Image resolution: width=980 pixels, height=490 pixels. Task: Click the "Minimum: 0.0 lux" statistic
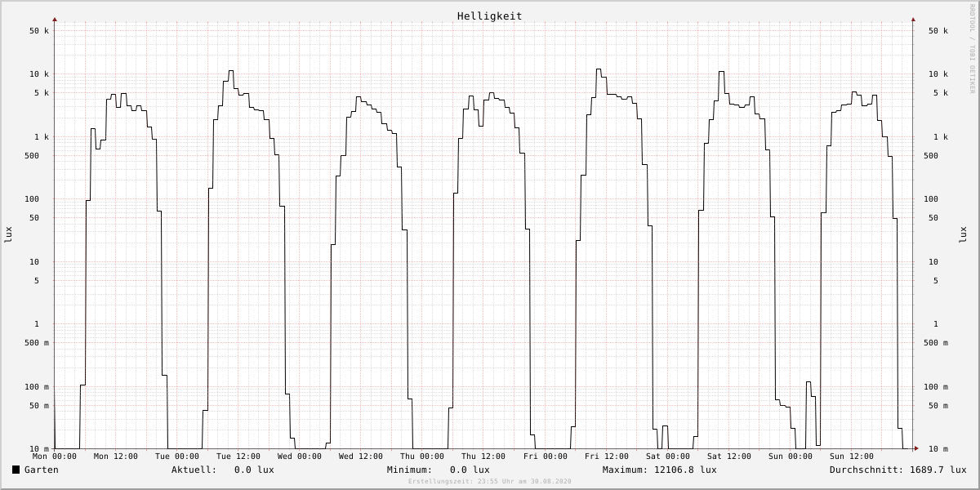pos(439,470)
